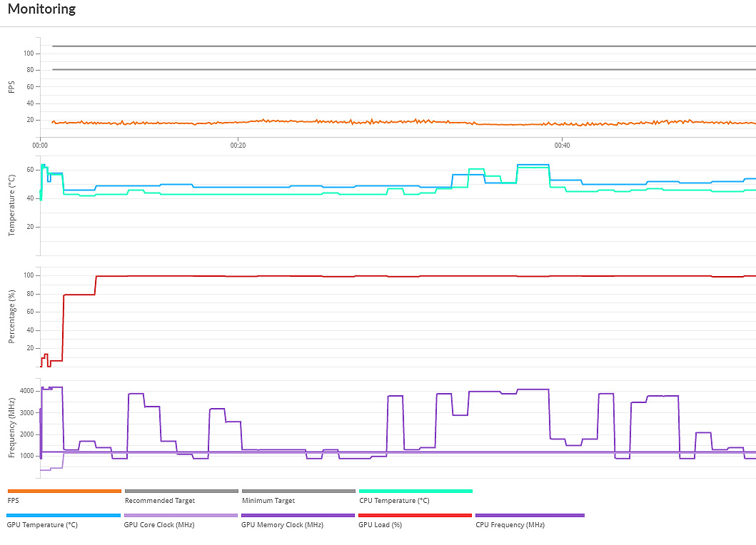Hide GPU Memory Clock (MHz) series

(x=298, y=515)
